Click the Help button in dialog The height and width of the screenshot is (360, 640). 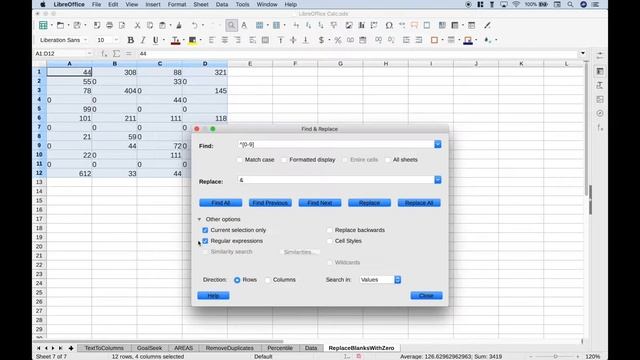pos(213,296)
